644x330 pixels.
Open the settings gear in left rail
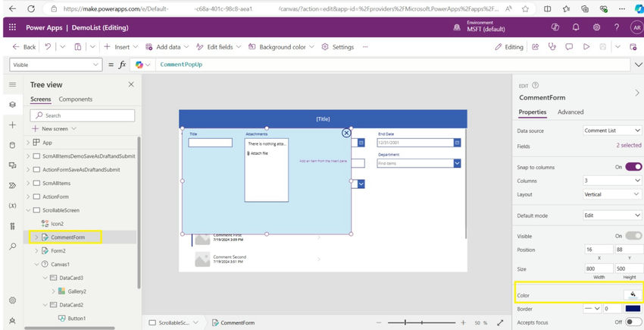pyautogui.click(x=12, y=300)
